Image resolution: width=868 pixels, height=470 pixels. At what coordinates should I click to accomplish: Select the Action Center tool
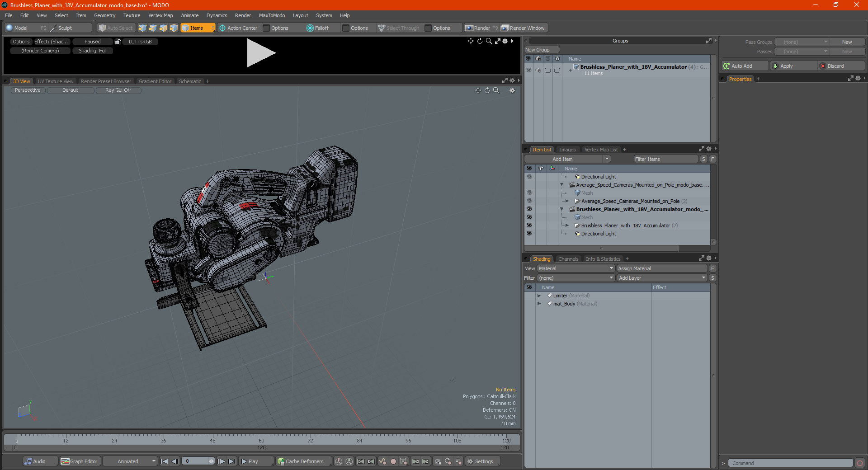[x=238, y=28]
